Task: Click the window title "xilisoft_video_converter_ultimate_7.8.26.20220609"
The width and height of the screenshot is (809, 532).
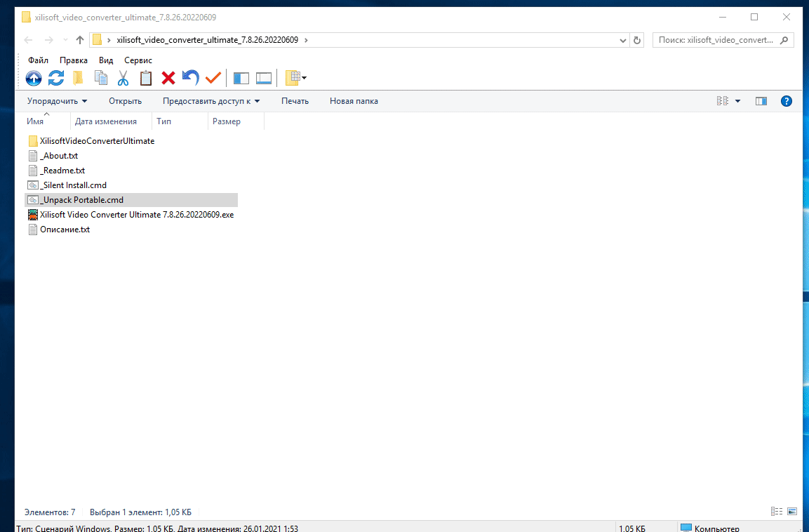Action: click(x=126, y=17)
